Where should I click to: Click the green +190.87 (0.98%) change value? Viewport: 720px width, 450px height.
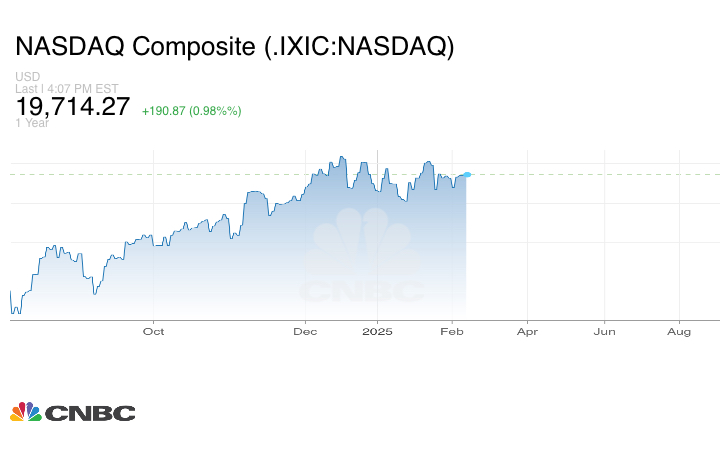(191, 110)
